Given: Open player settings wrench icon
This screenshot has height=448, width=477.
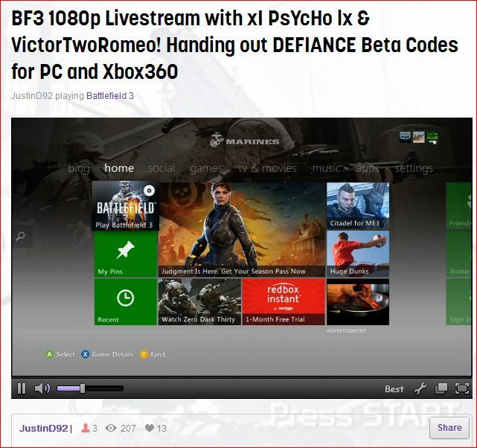Looking at the screenshot, I should pos(420,388).
